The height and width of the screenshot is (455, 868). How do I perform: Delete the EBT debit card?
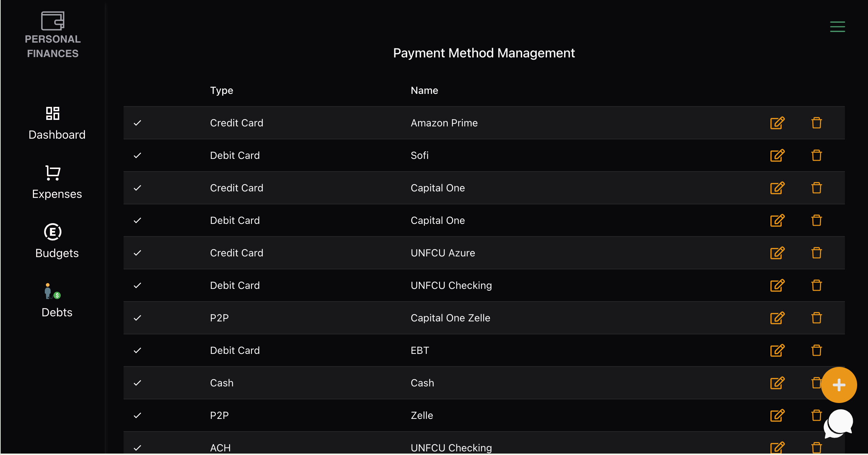(817, 350)
